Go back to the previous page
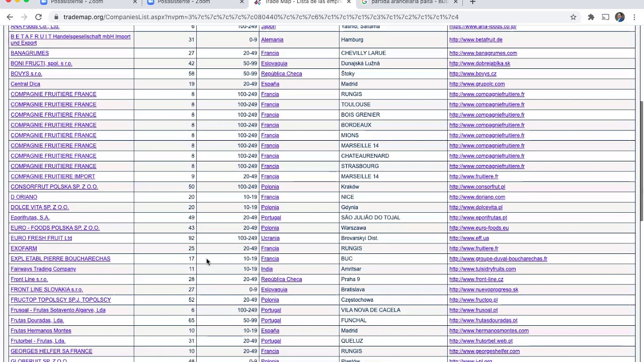The height and width of the screenshot is (362, 644). [10, 17]
